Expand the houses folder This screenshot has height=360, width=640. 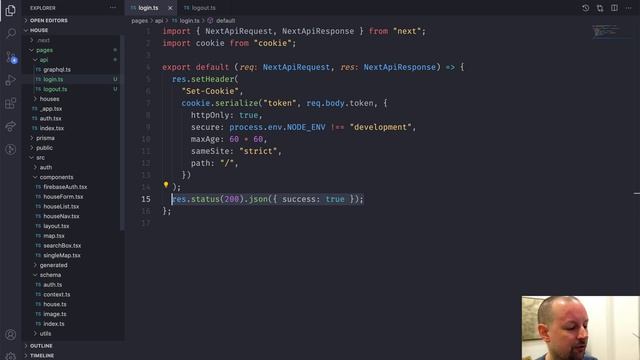pyautogui.click(x=49, y=99)
